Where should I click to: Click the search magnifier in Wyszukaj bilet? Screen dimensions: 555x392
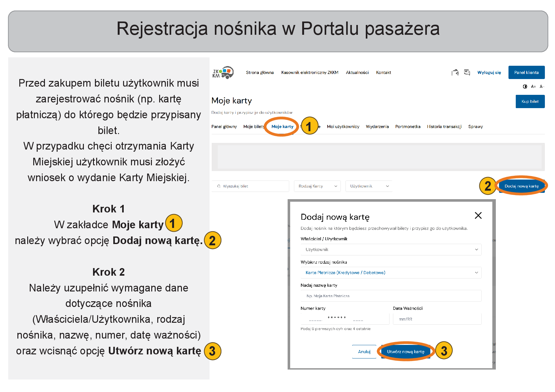click(x=219, y=186)
